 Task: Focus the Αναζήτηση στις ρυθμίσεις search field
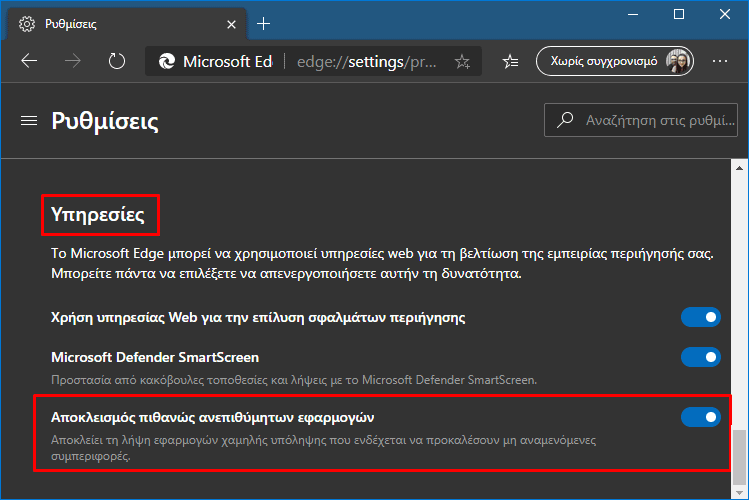pyautogui.click(x=641, y=120)
